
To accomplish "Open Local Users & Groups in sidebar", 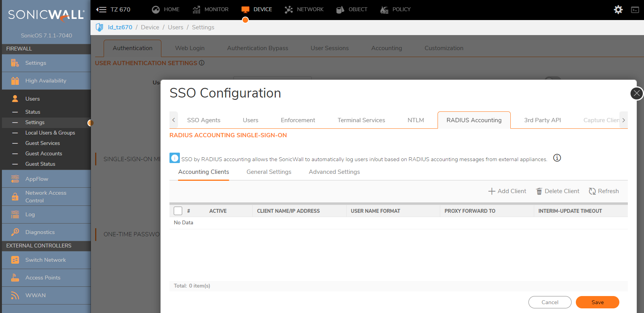I will click(50, 133).
